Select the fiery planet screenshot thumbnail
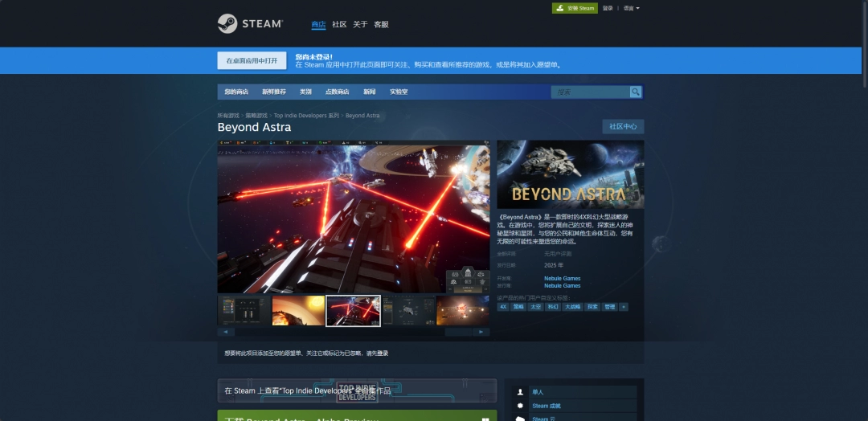Viewport: 868px width, 421px height. (298, 310)
